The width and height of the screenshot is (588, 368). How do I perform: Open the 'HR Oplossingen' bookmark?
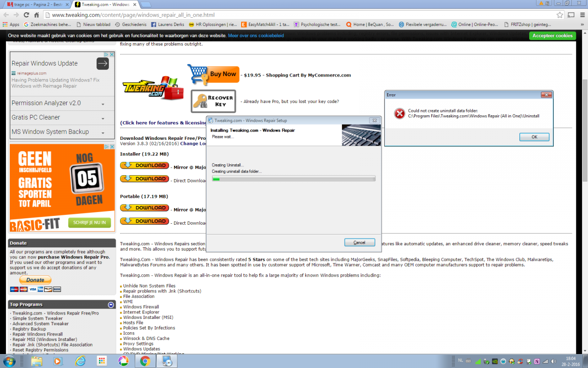(x=213, y=24)
